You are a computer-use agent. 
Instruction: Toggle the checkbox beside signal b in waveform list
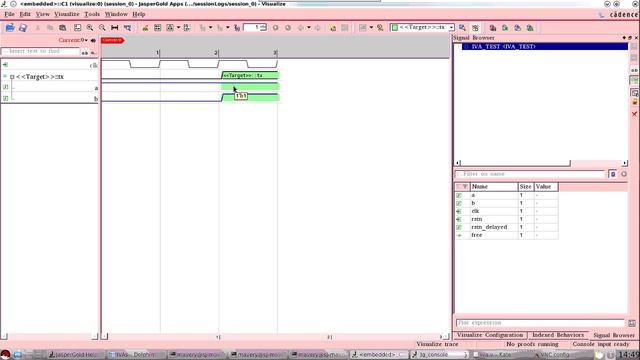tap(5, 98)
